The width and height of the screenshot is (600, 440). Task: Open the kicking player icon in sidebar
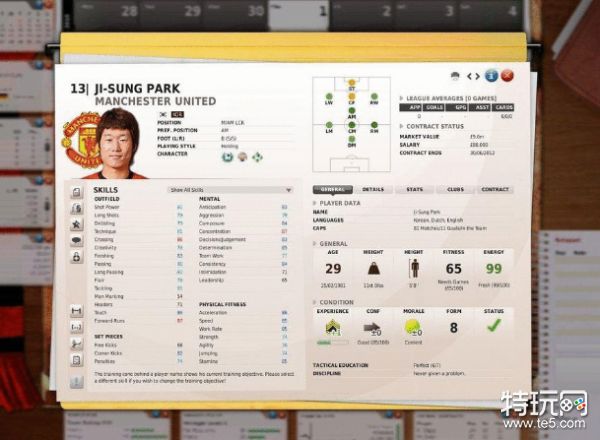77,344
